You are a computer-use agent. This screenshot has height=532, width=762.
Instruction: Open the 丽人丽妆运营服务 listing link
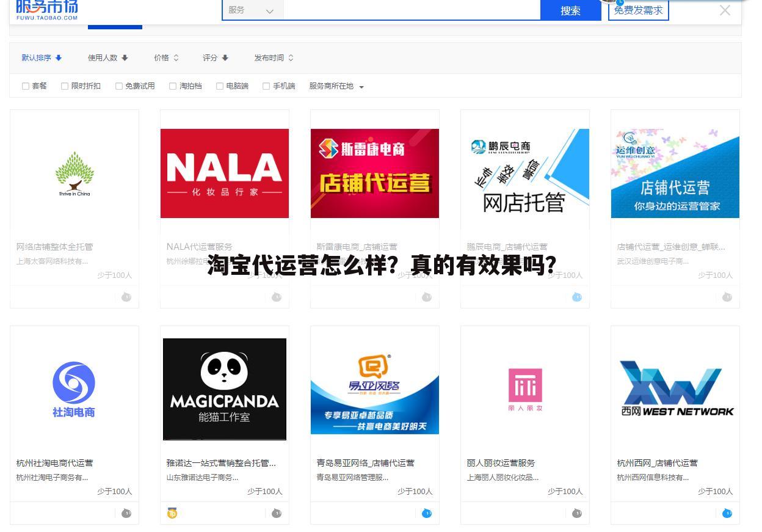pos(501,463)
